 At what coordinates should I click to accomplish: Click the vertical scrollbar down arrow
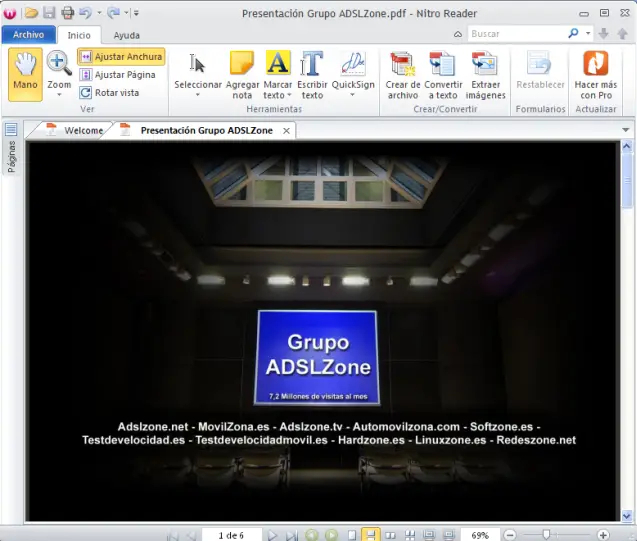627,515
